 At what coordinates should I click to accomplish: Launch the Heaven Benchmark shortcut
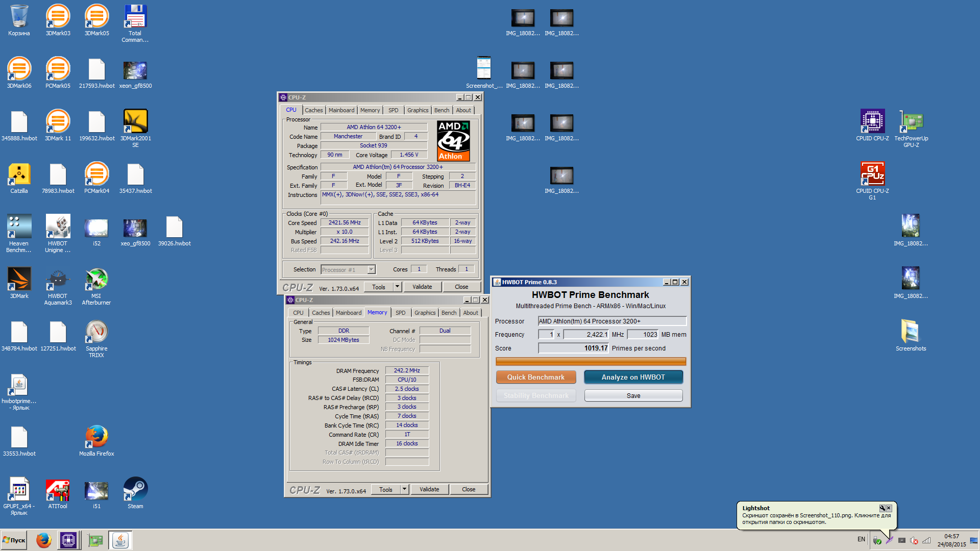pyautogui.click(x=19, y=234)
